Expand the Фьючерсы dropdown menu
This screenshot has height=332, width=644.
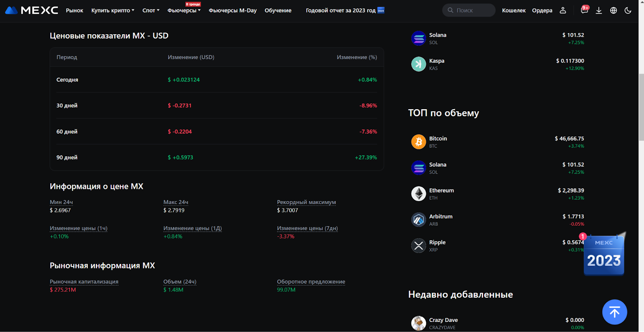click(184, 10)
